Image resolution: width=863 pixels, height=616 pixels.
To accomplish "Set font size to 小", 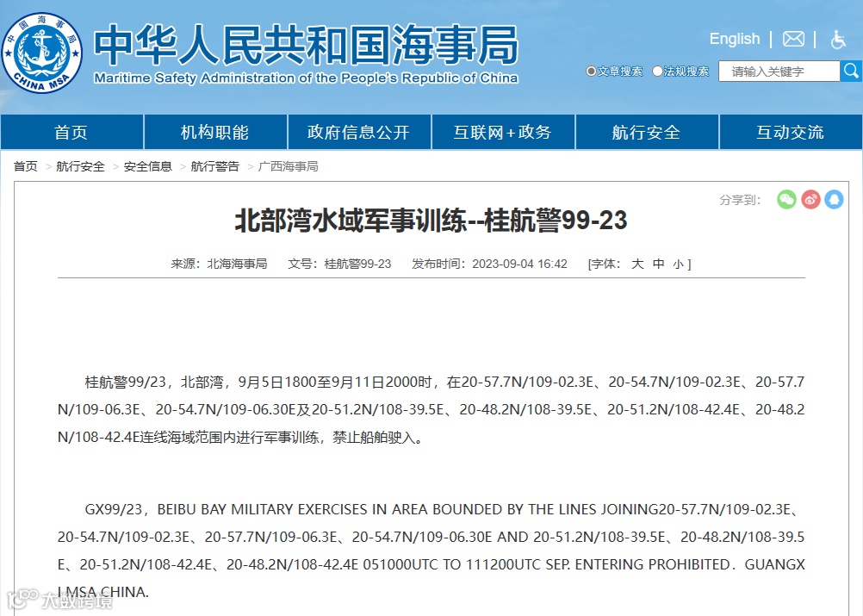I will [x=678, y=264].
